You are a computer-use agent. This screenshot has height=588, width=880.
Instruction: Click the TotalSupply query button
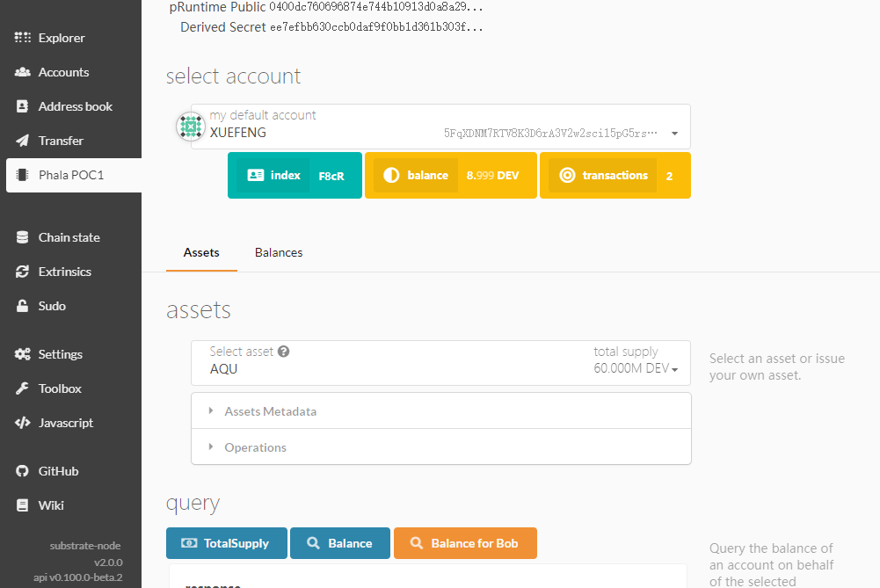(x=227, y=543)
